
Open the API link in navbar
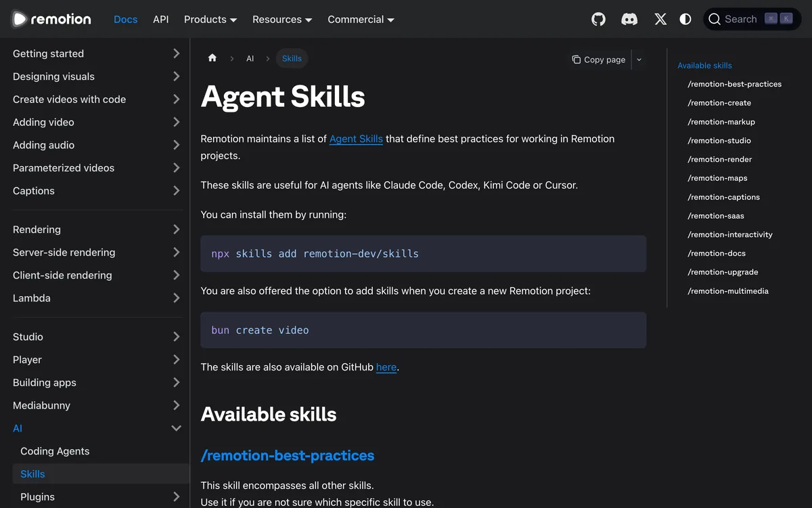coord(161,19)
